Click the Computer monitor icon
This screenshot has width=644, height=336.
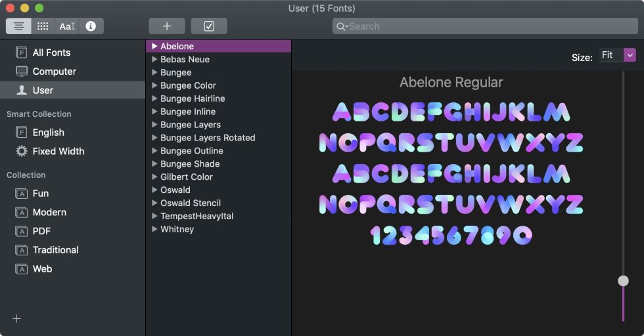tap(21, 72)
